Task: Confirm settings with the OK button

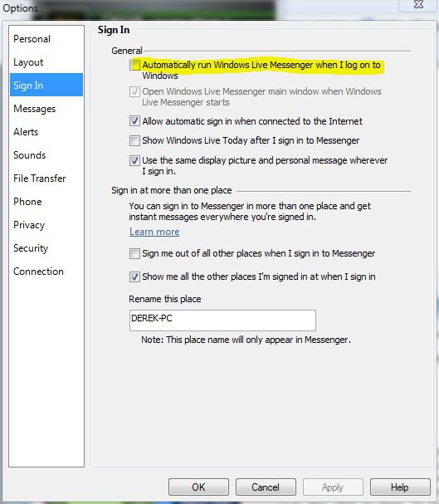Action: (198, 487)
